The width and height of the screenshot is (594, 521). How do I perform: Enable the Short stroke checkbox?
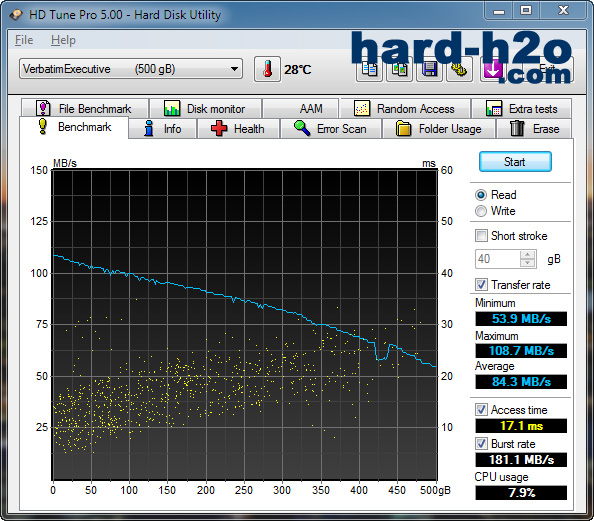tap(481, 236)
